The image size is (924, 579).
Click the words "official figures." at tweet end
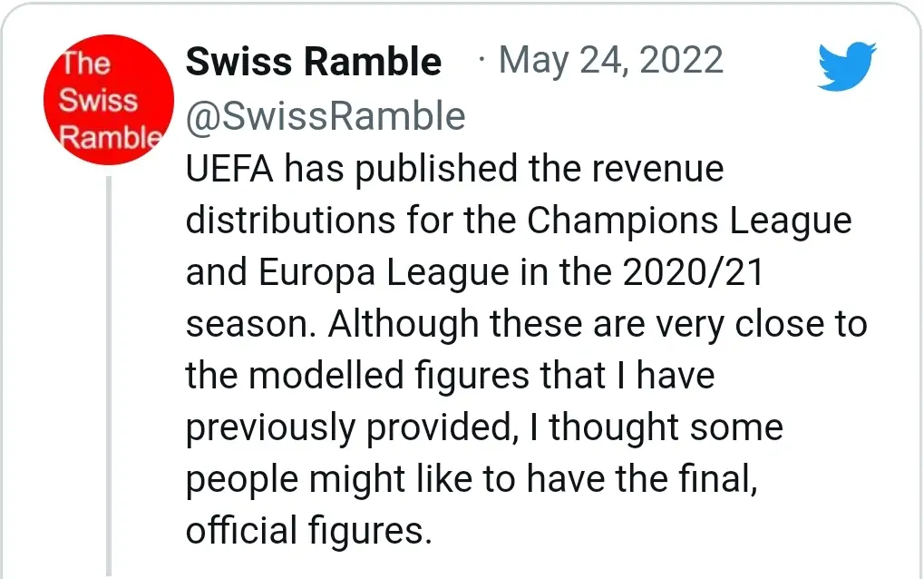(308, 532)
